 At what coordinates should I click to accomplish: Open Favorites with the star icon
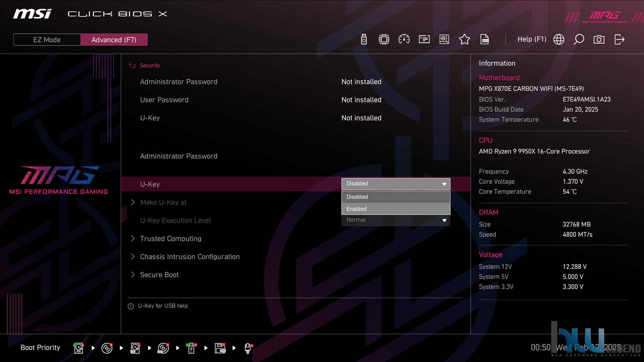(x=464, y=39)
